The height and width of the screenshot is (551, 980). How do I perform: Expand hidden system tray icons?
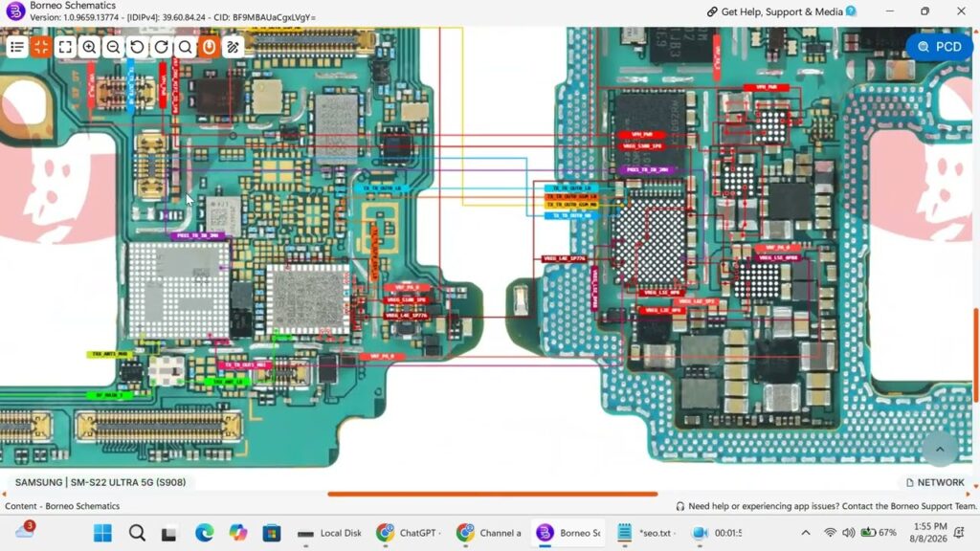pyautogui.click(x=806, y=533)
